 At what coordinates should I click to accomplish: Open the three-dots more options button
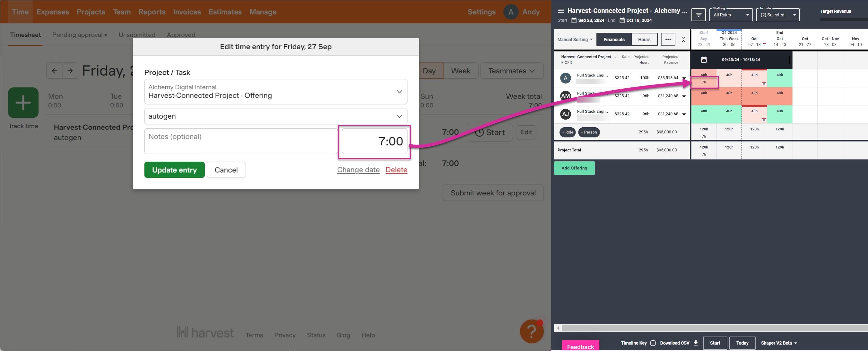click(668, 40)
